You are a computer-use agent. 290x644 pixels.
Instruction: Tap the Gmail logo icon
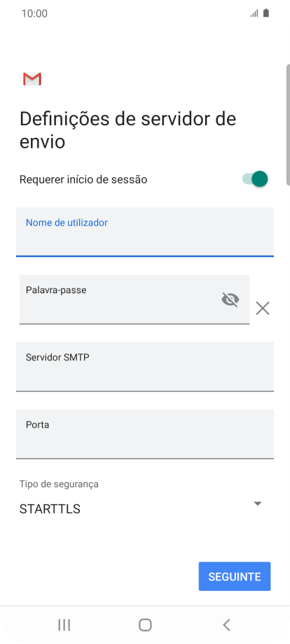32,79
